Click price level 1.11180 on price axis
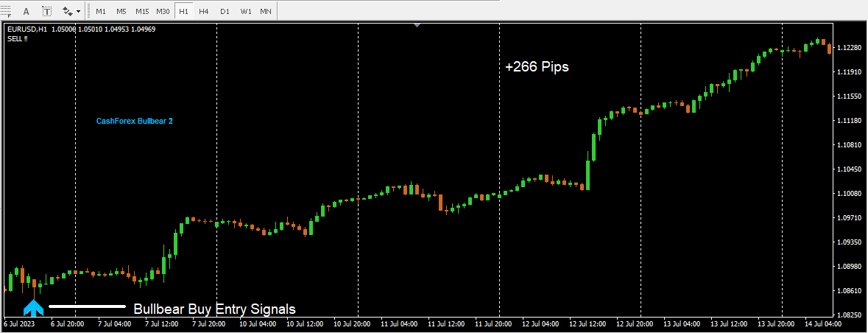The width and height of the screenshot is (868, 333). click(849, 121)
